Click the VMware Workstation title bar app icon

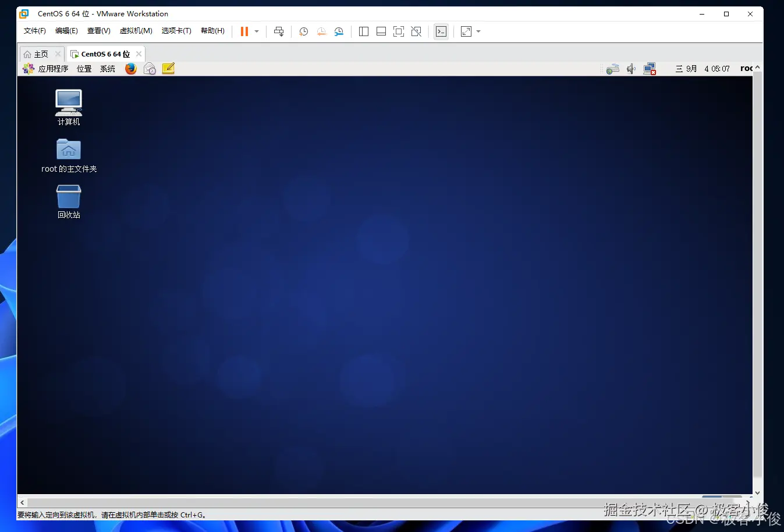24,14
